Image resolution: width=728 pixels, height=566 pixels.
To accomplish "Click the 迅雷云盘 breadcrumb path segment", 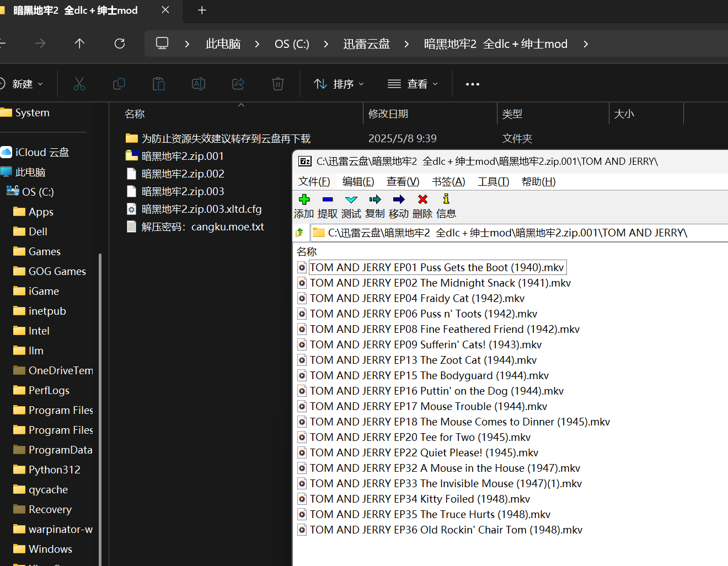I will tap(366, 44).
